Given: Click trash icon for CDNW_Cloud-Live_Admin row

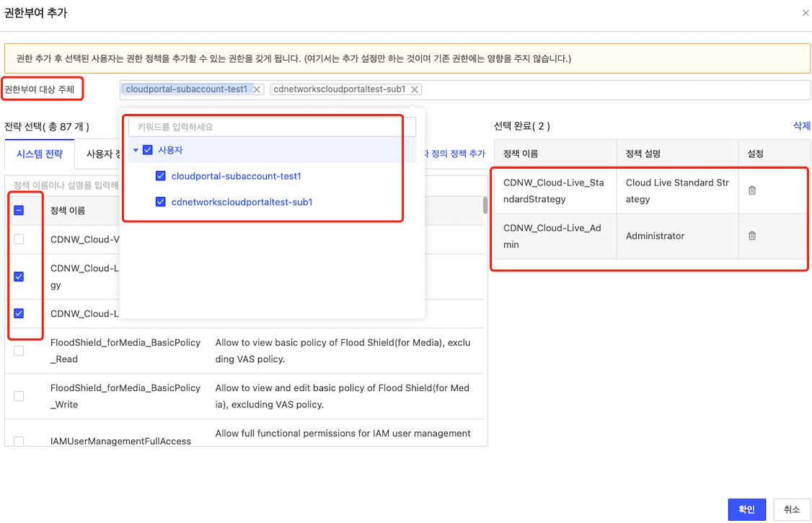Looking at the screenshot, I should (x=752, y=236).
